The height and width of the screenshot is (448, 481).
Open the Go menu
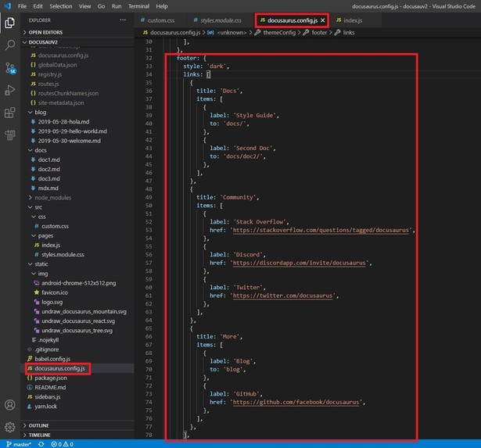point(101,6)
